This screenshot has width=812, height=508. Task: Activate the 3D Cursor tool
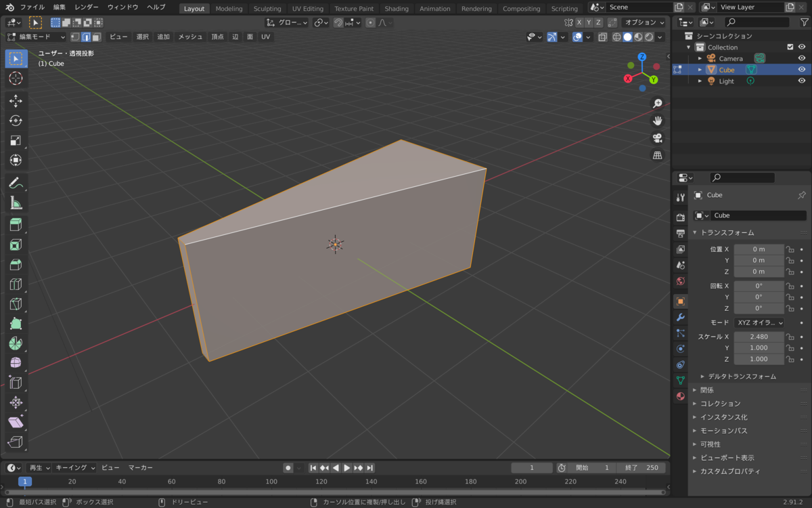[16, 79]
